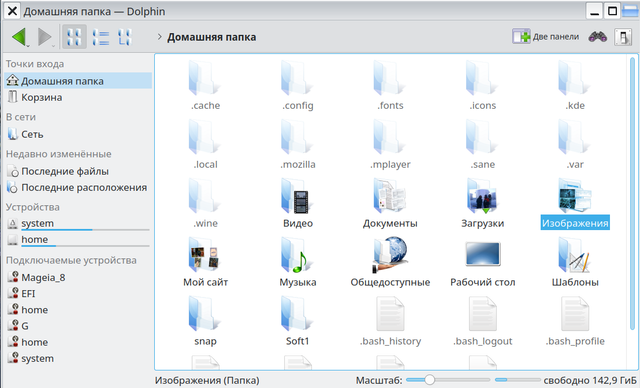Select the Документы folder icon

point(390,196)
